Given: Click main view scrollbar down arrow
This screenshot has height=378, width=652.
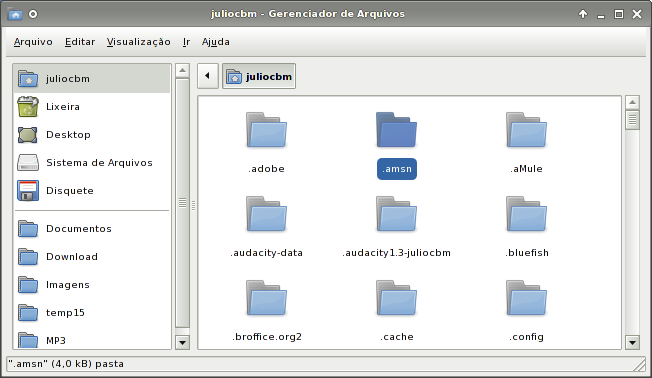Looking at the screenshot, I should tap(632, 343).
